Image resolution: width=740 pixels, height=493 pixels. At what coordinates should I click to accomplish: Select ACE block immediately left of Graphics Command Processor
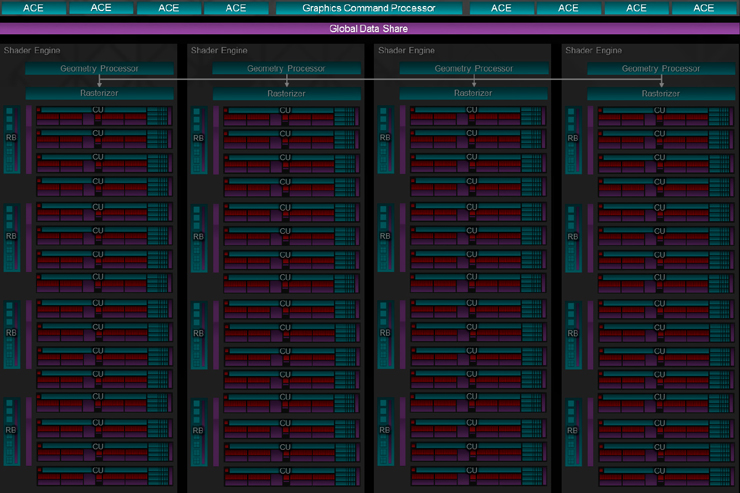236,8
